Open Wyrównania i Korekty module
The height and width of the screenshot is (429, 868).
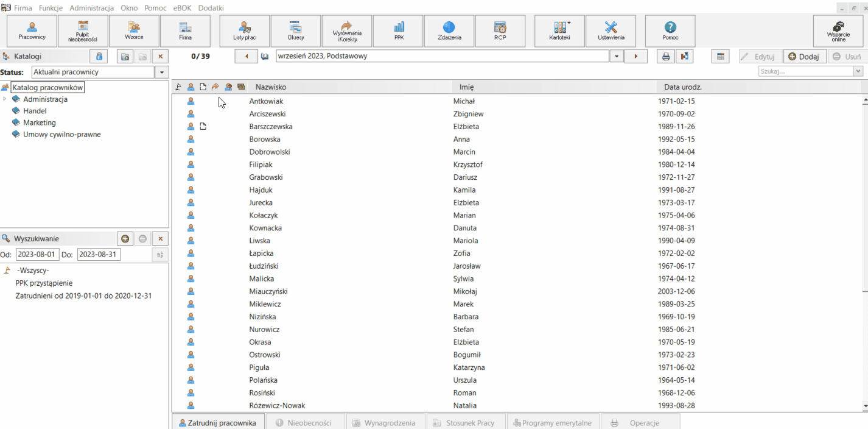coord(347,31)
